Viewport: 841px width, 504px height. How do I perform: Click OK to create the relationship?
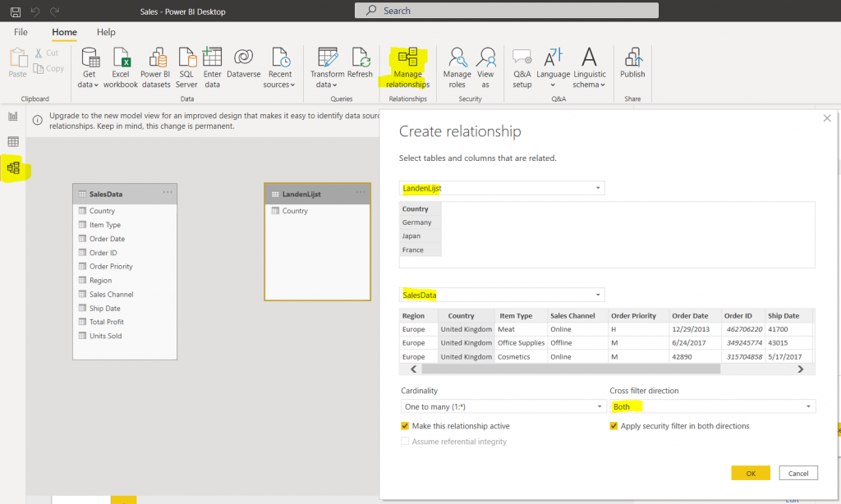tap(751, 473)
